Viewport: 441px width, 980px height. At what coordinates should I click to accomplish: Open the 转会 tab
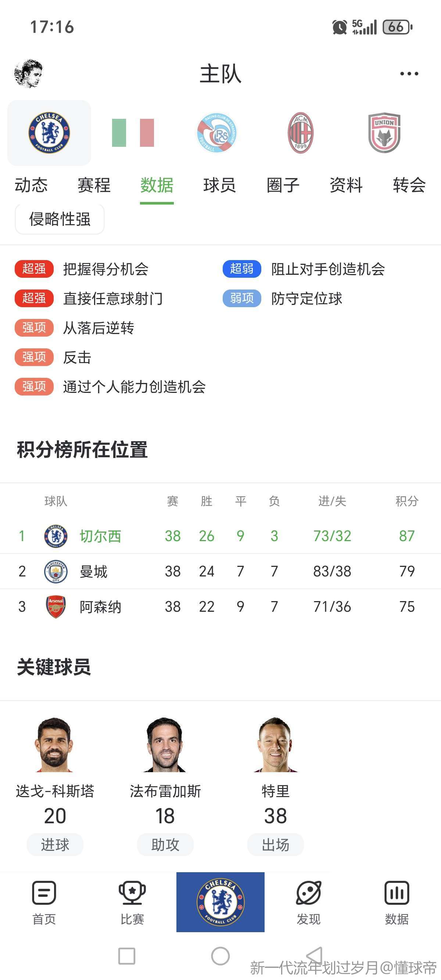pyautogui.click(x=409, y=185)
